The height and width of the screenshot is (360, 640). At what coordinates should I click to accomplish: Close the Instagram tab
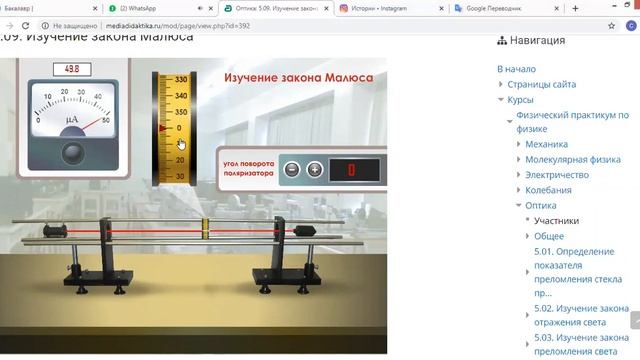pyautogui.click(x=441, y=8)
